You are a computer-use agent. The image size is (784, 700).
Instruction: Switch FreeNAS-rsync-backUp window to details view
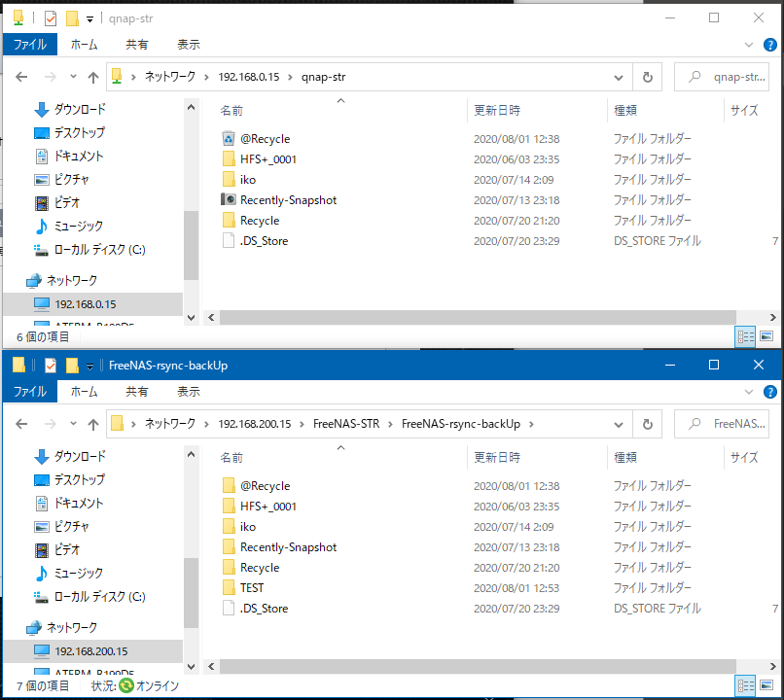745,685
